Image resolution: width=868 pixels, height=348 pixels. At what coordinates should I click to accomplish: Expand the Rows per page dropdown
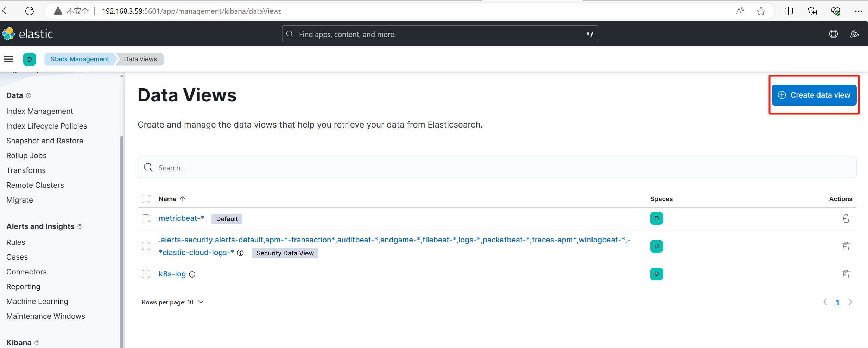click(x=172, y=302)
